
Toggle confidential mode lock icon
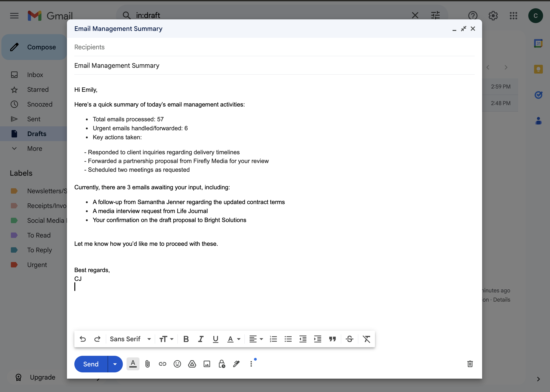click(x=222, y=364)
